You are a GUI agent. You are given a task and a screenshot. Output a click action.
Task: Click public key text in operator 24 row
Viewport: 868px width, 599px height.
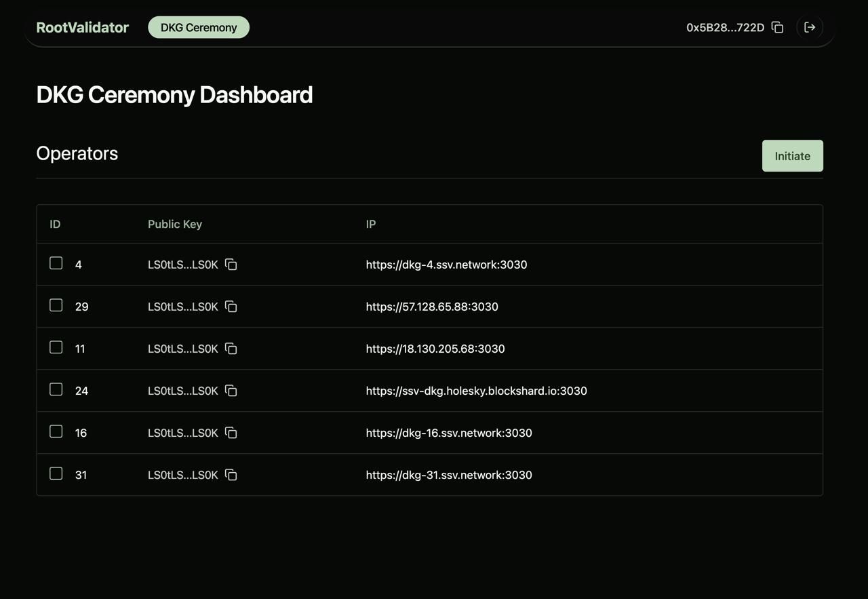pos(183,391)
